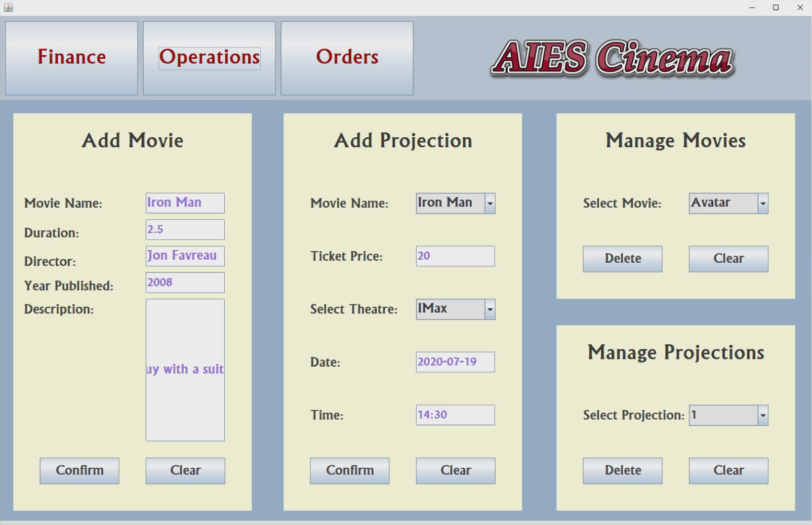The width and height of the screenshot is (812, 525).
Task: Click the Manage Projections heading
Action: coord(676,352)
